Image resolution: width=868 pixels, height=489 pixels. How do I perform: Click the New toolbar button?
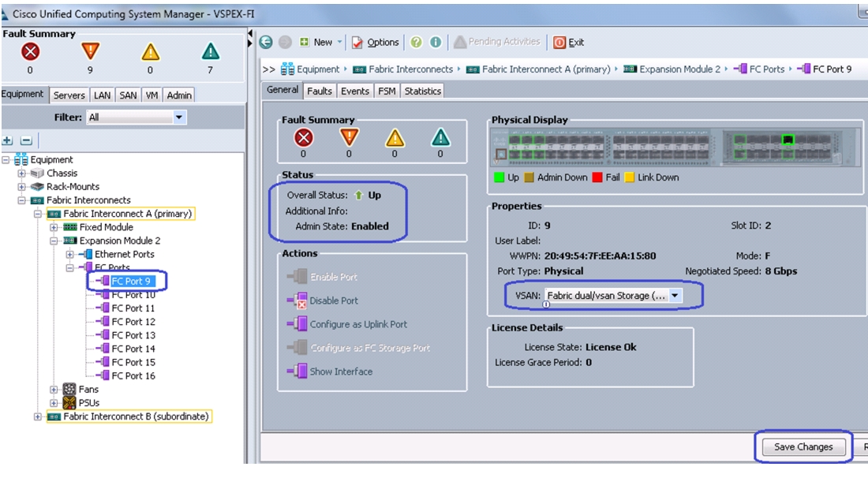[x=316, y=42]
